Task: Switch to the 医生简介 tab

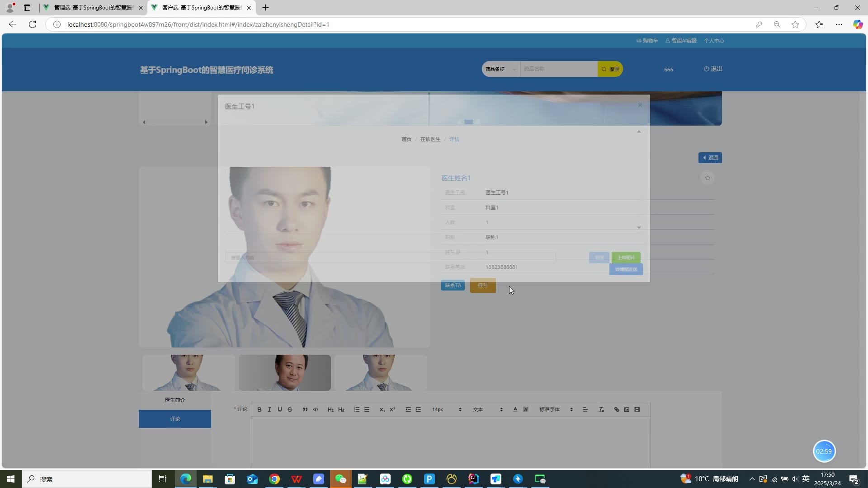Action: pyautogui.click(x=175, y=400)
